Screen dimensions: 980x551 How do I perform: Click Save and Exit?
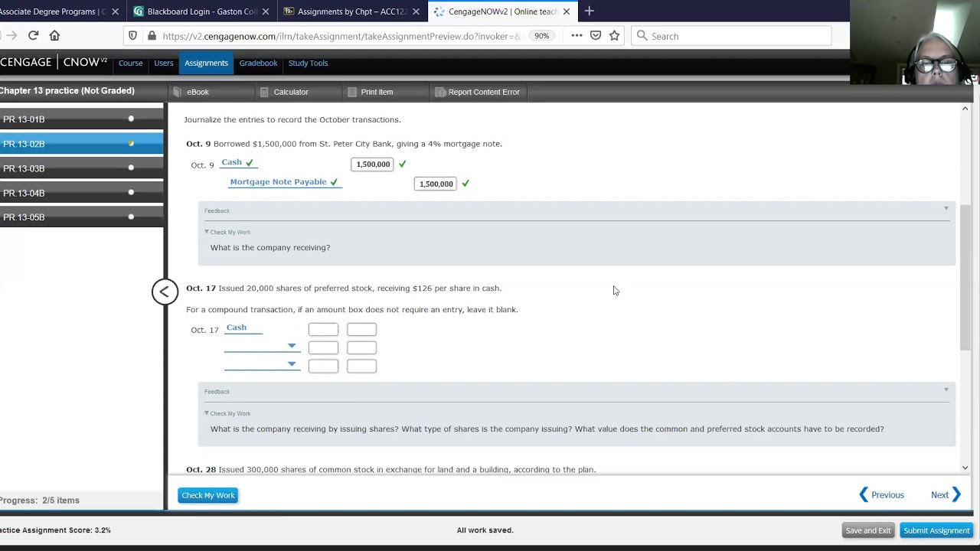(868, 530)
